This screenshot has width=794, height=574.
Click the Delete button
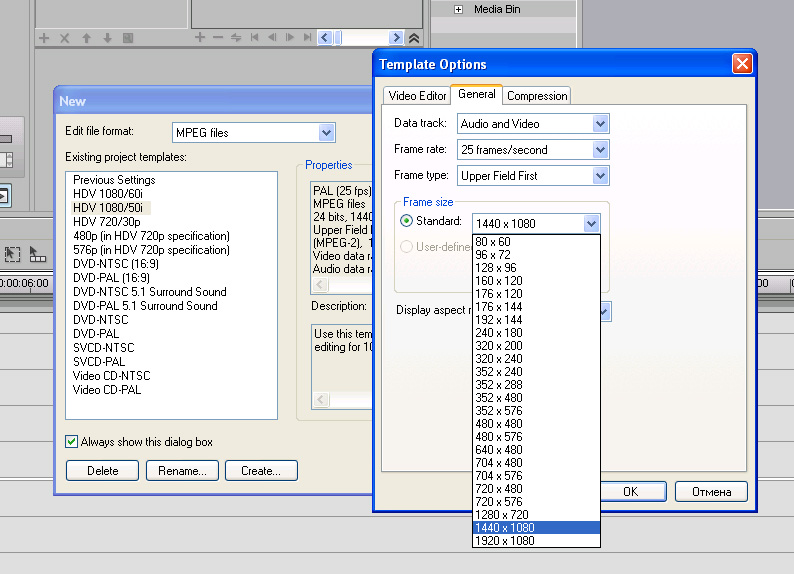[x=102, y=471]
